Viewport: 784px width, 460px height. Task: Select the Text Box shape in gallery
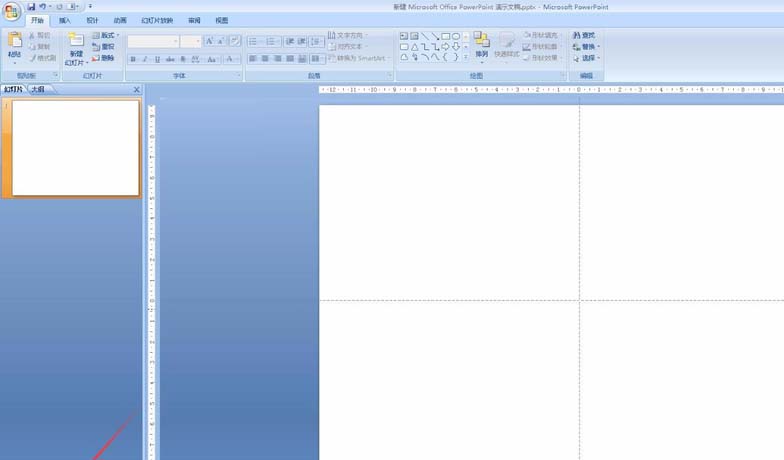coord(404,36)
